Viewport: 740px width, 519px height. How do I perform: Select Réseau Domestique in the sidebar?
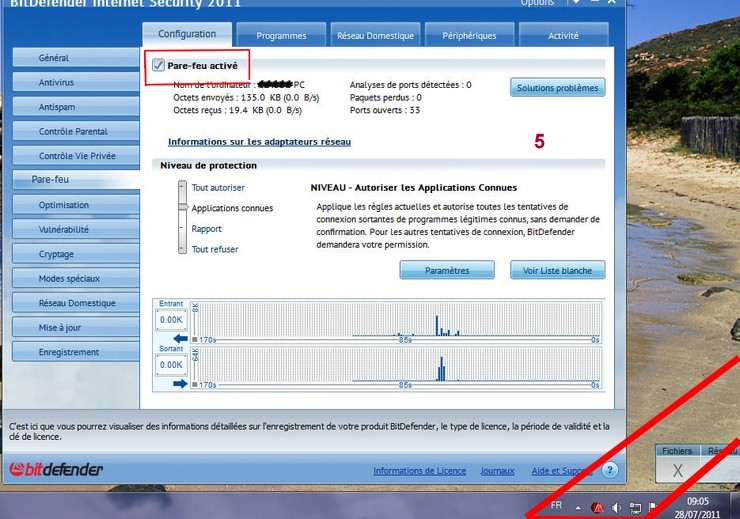coord(76,303)
